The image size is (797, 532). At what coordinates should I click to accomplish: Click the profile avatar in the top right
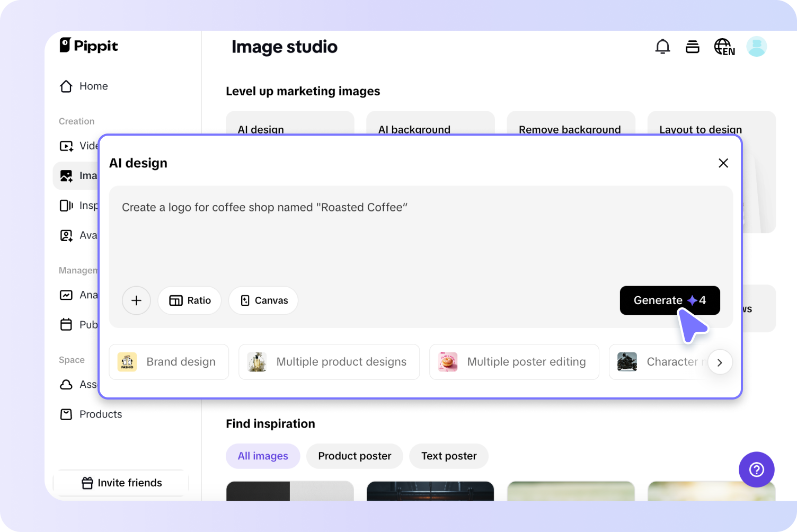click(757, 47)
